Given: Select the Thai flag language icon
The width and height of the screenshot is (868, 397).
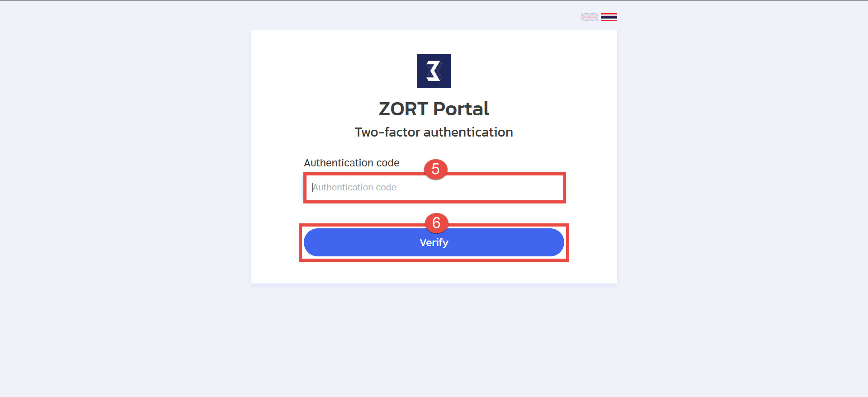Looking at the screenshot, I should pyautogui.click(x=609, y=17).
